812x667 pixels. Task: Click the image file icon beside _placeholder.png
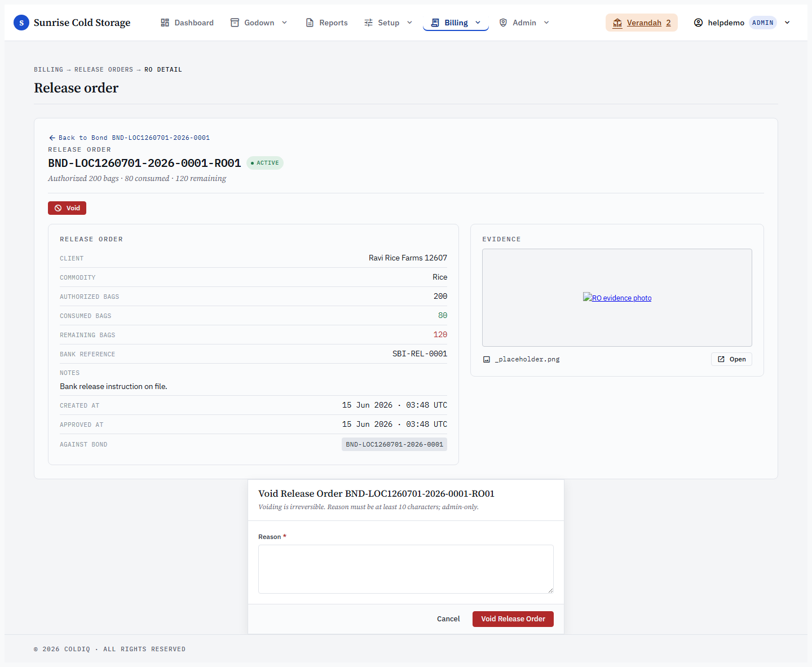[487, 359]
